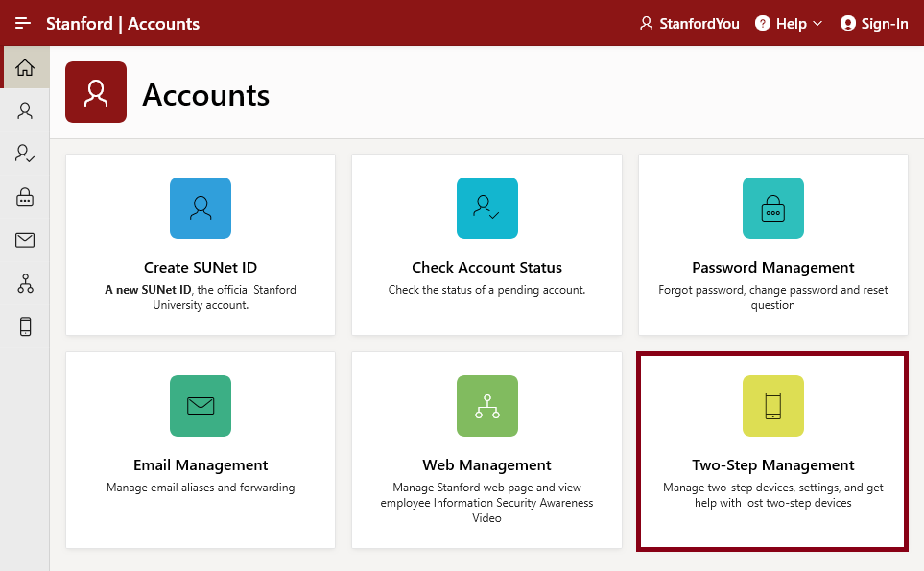Open the Web Management title
924x571 pixels.
point(486,464)
